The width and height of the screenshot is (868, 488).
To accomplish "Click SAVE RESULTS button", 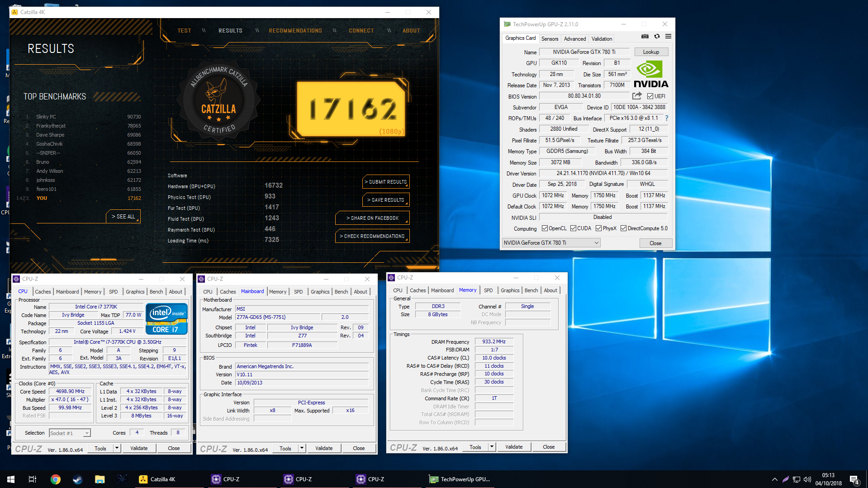I will pos(386,200).
